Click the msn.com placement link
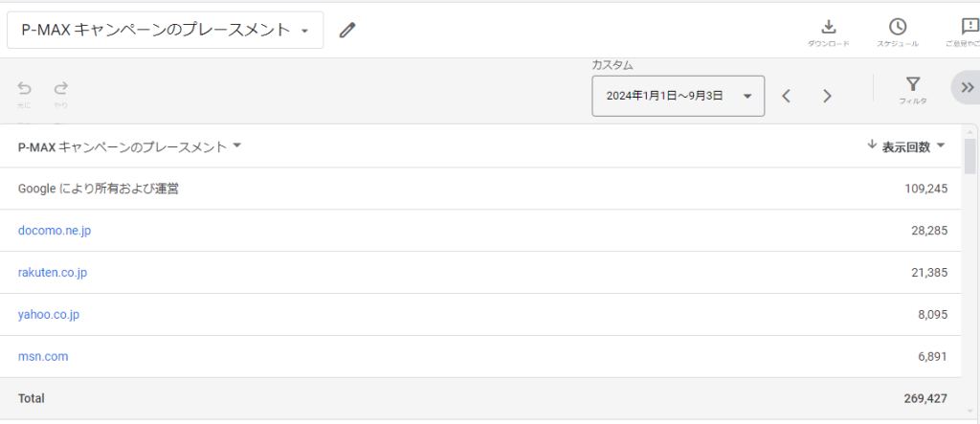Image resolution: width=980 pixels, height=424 pixels. pyautogui.click(x=43, y=356)
